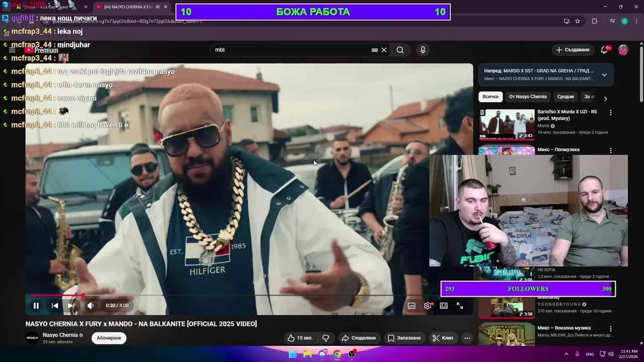
Task: Open Discord from the taskbar
Action: (x=323, y=354)
